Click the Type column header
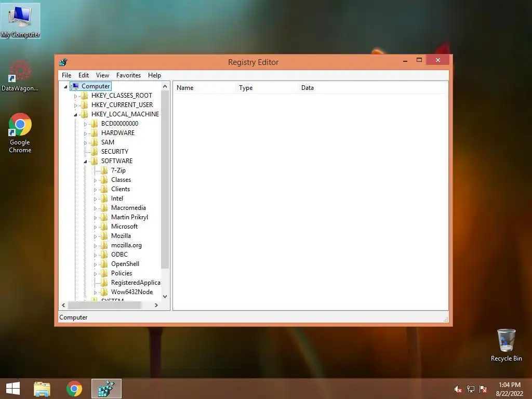Viewport: 532px width, 399px height. [x=267, y=87]
